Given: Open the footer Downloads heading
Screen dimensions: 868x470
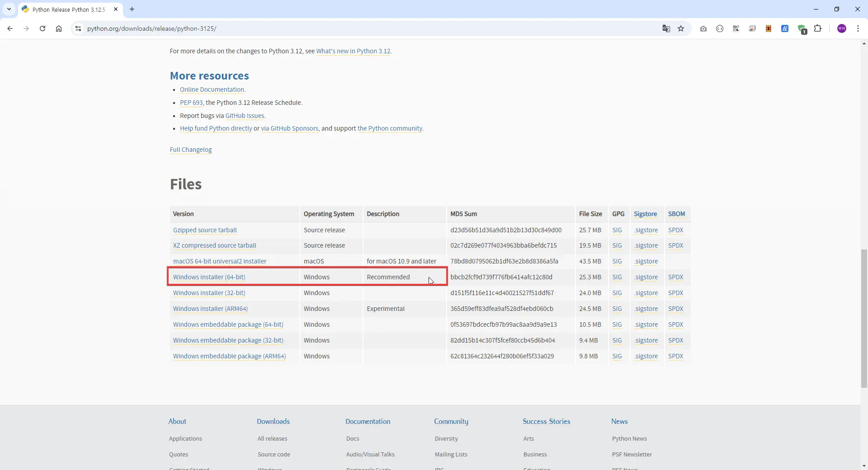Looking at the screenshot, I should coord(273,421).
